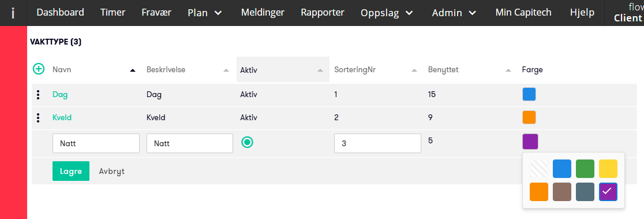Click the Lagre button
The image size is (644, 219).
pyautogui.click(x=71, y=172)
